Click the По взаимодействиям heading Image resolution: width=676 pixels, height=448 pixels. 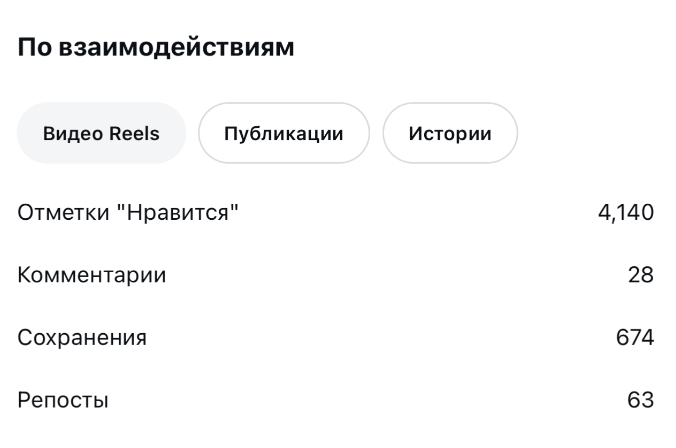(x=156, y=47)
